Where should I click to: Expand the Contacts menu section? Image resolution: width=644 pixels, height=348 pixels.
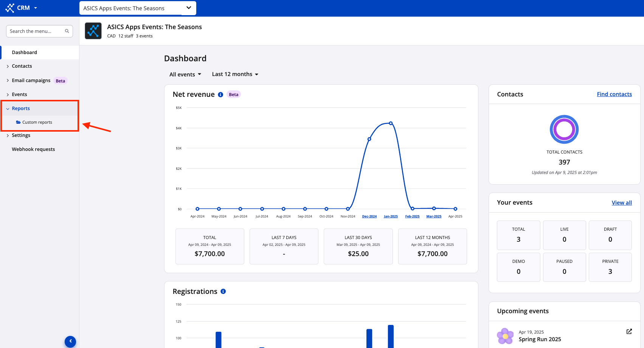[22, 66]
